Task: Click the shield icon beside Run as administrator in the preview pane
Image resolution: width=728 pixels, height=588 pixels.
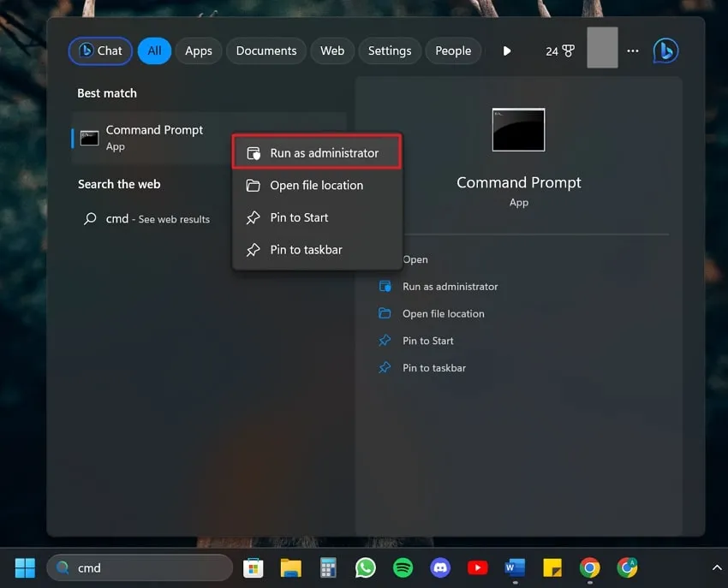Action: click(x=385, y=287)
